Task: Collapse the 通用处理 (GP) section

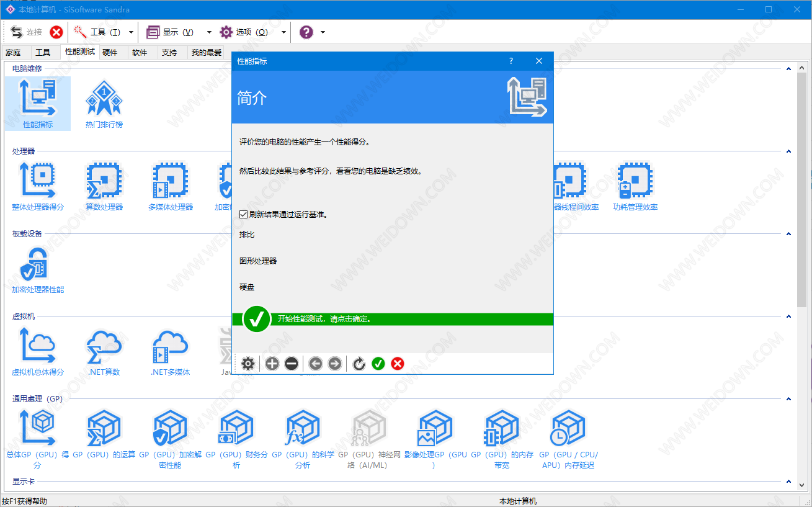Action: [789, 399]
